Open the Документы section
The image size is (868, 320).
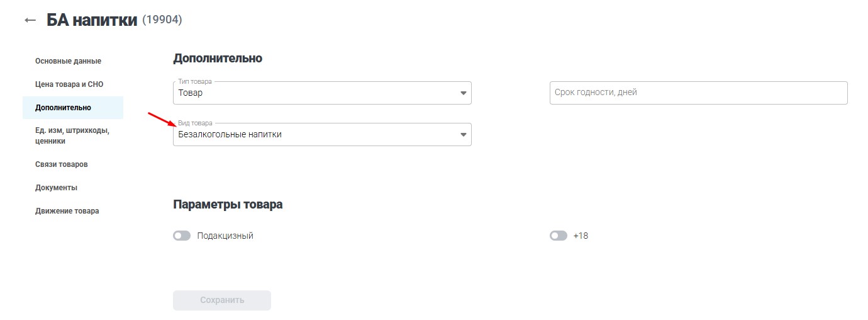pyautogui.click(x=56, y=188)
